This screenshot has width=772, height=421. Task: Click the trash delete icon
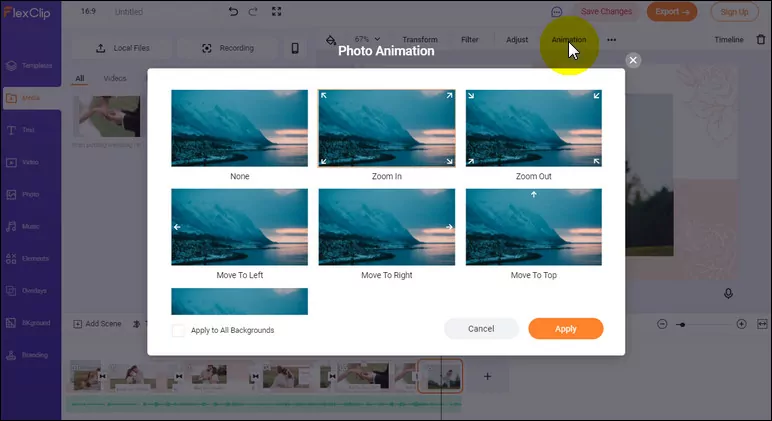pos(761,39)
